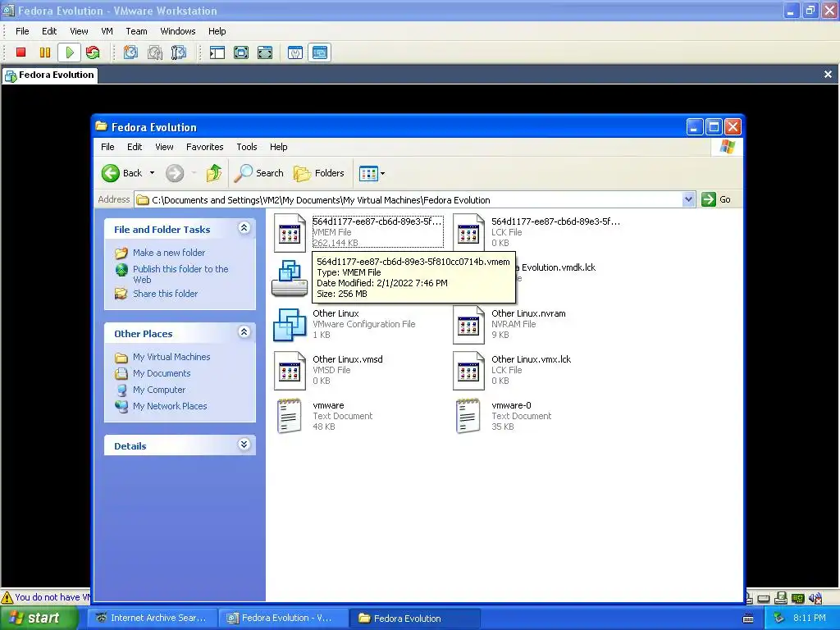Open My Computer link
The height and width of the screenshot is (630, 840).
point(159,390)
